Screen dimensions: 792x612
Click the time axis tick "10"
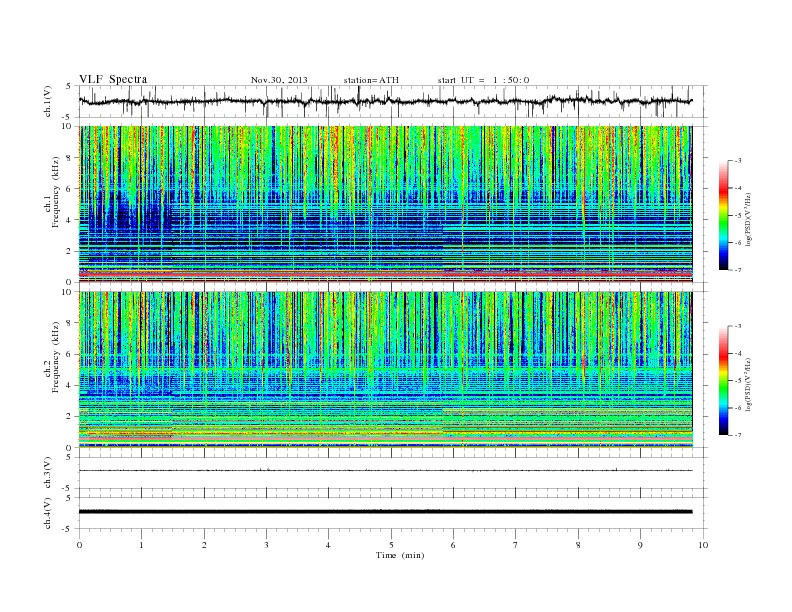pos(703,545)
